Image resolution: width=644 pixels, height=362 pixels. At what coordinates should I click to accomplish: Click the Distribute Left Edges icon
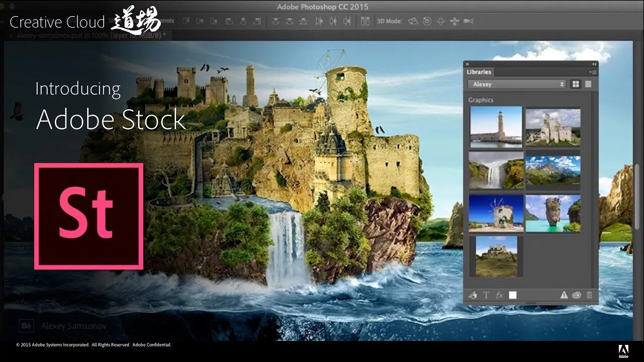pos(318,21)
